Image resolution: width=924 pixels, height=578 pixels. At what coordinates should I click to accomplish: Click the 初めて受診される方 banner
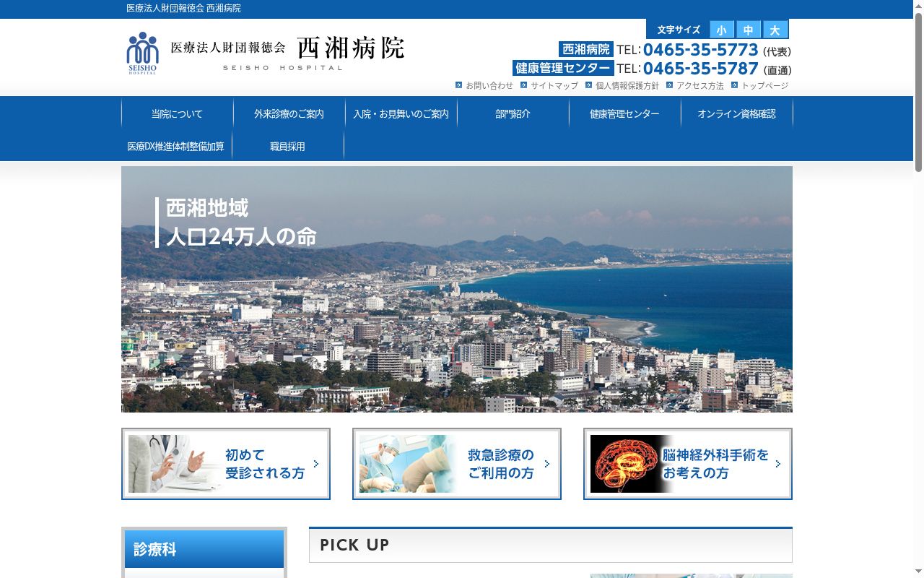[226, 464]
